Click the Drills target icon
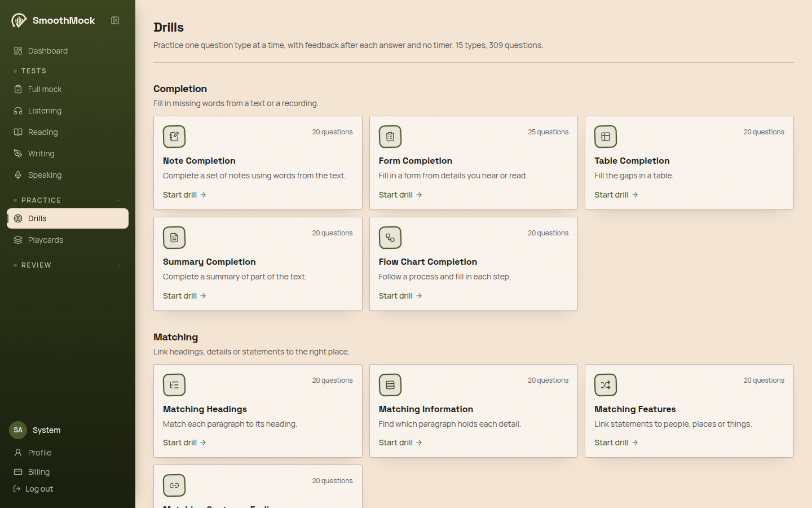The image size is (812, 508). click(18, 218)
